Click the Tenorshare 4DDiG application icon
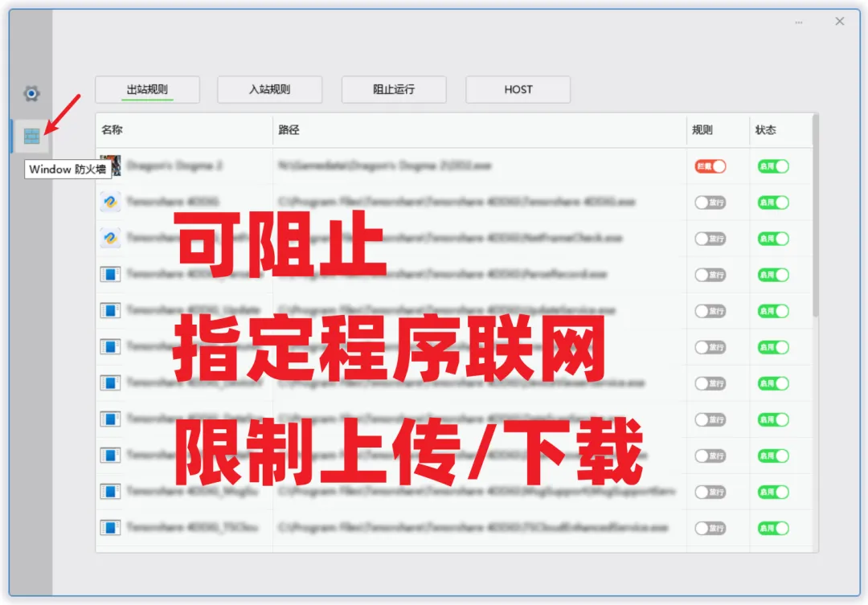The width and height of the screenshot is (868, 605). click(x=110, y=202)
